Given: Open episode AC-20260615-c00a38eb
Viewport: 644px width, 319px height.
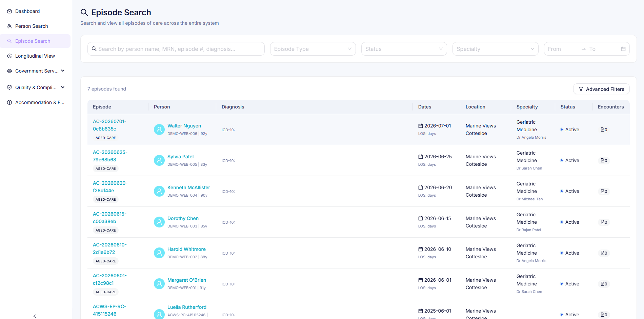Looking at the screenshot, I should [x=109, y=218].
